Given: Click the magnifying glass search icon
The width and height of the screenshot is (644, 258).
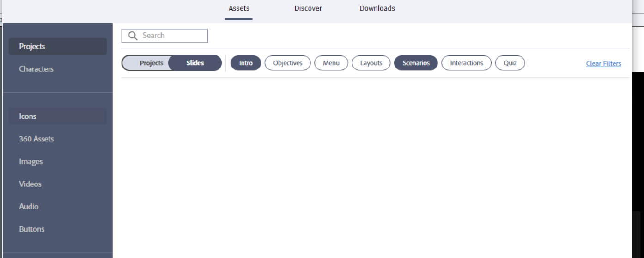Looking at the screenshot, I should coord(133,36).
